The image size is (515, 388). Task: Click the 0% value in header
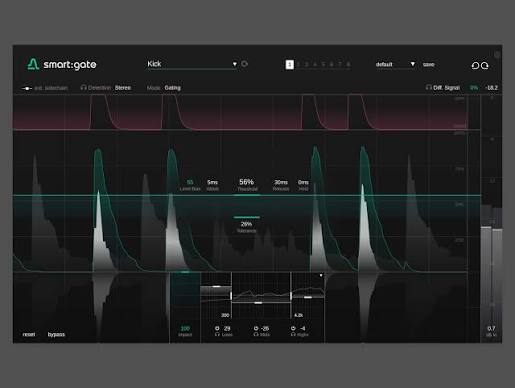(474, 88)
